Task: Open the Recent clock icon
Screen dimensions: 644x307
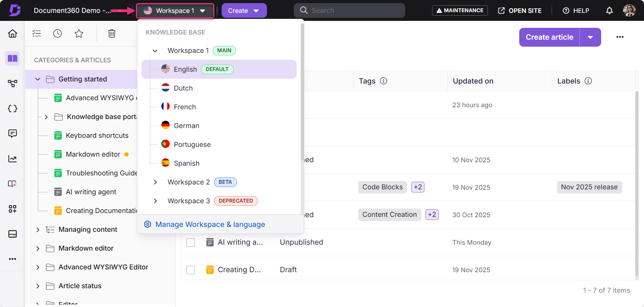Action: pyautogui.click(x=58, y=33)
